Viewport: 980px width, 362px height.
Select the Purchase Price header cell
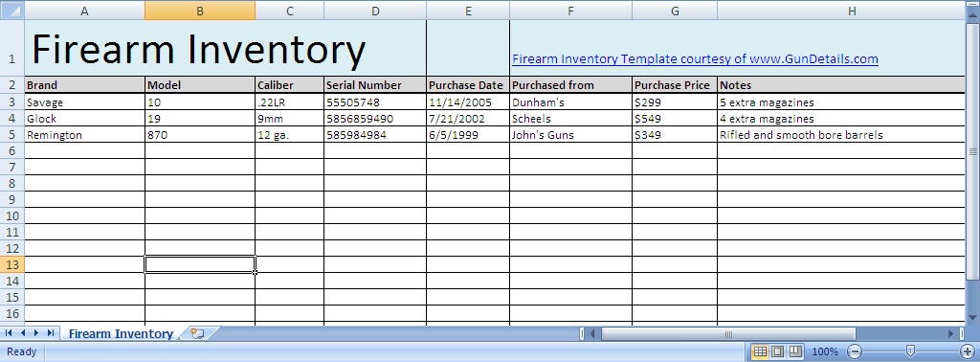coord(675,85)
